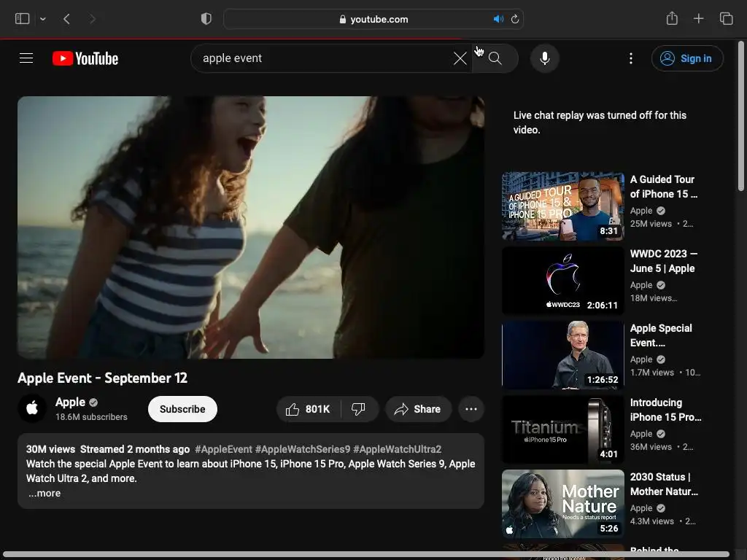Subscribe to the Apple channel
Viewport: 747px width, 560px height.
click(x=182, y=409)
